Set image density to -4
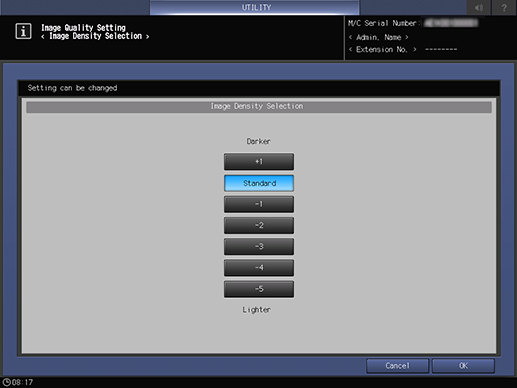517x388 pixels. coord(259,268)
